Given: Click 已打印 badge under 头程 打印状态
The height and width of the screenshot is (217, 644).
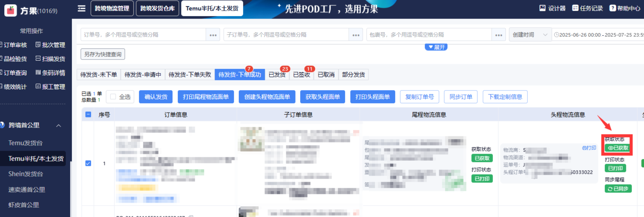Looking at the screenshot, I should [x=615, y=168].
